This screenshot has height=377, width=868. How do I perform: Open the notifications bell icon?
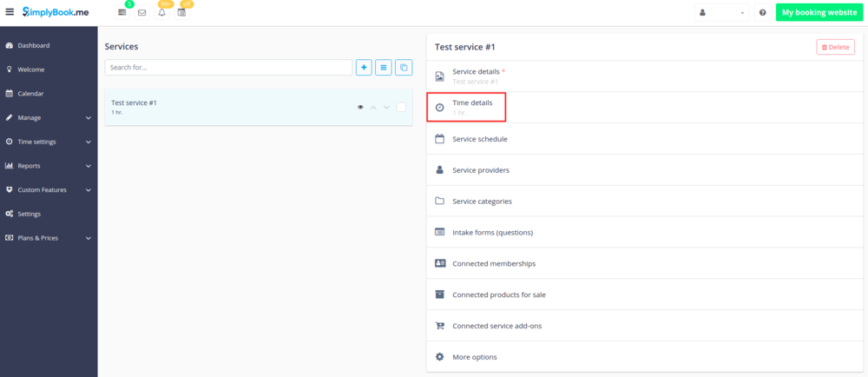point(161,13)
